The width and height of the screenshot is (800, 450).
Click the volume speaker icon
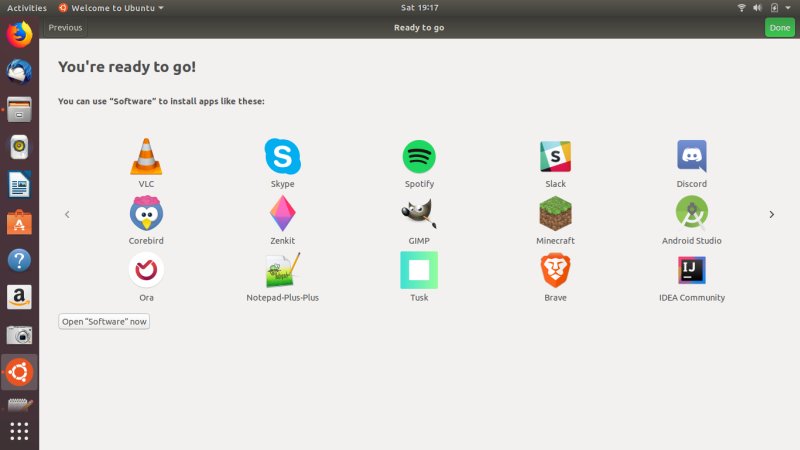(758, 8)
